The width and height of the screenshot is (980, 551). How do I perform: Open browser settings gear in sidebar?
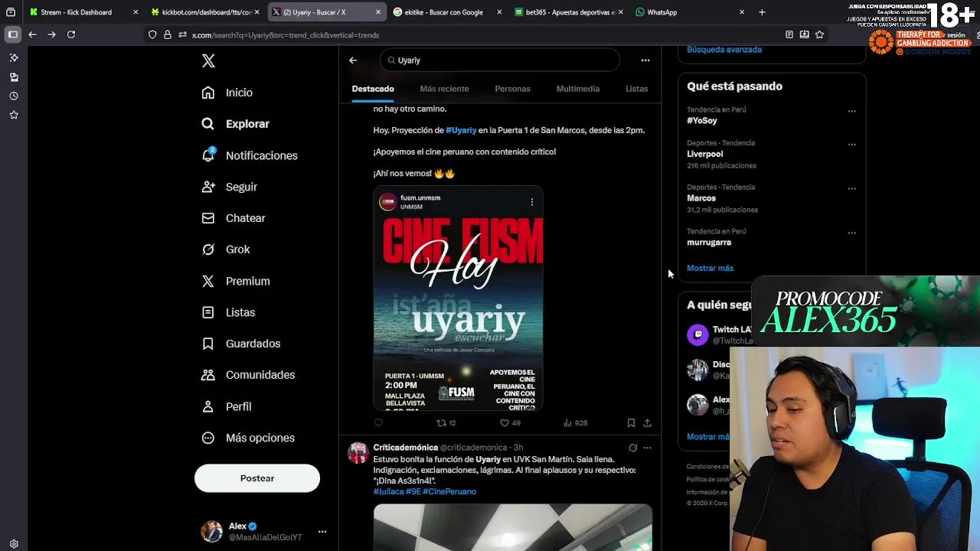point(14,544)
